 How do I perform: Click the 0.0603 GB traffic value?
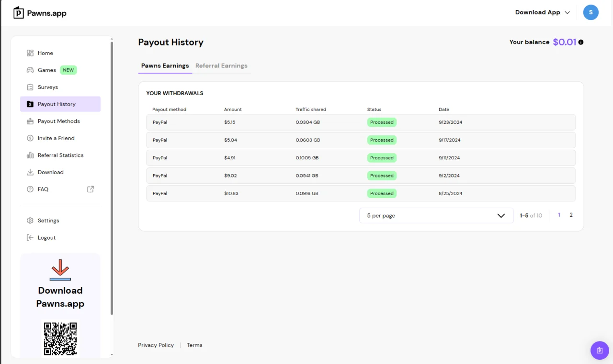click(x=307, y=140)
